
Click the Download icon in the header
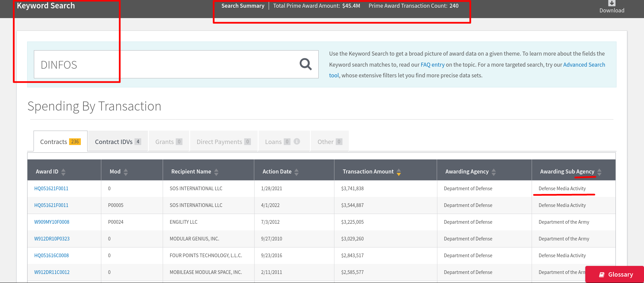pyautogui.click(x=612, y=3)
